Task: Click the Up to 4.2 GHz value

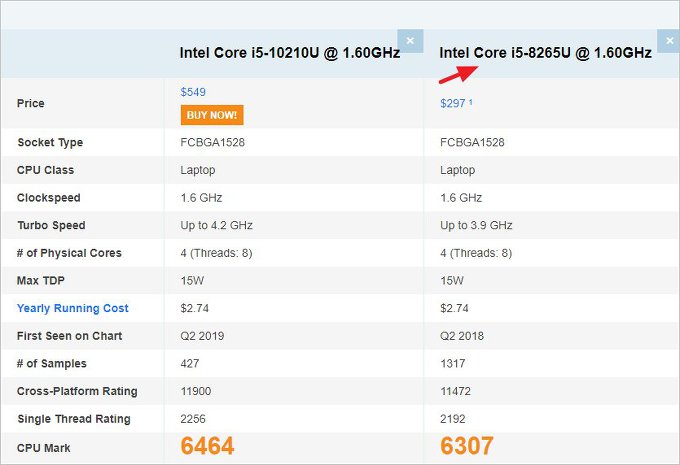Action: point(217,225)
